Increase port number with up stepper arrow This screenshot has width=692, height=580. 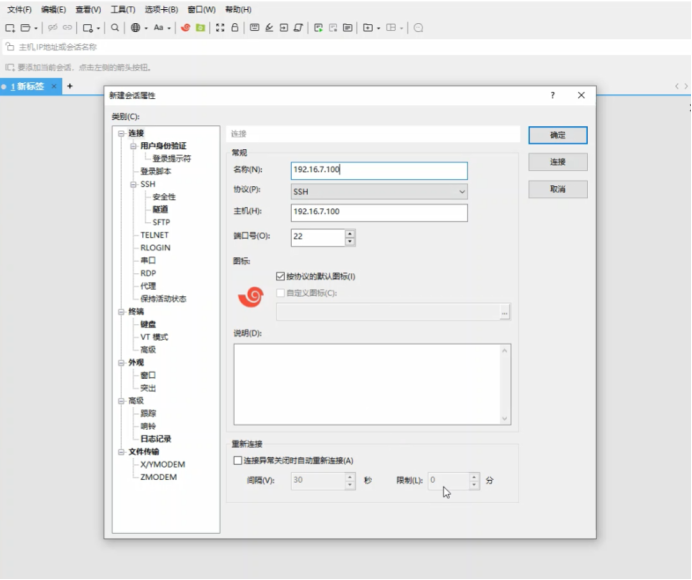pyautogui.click(x=349, y=233)
